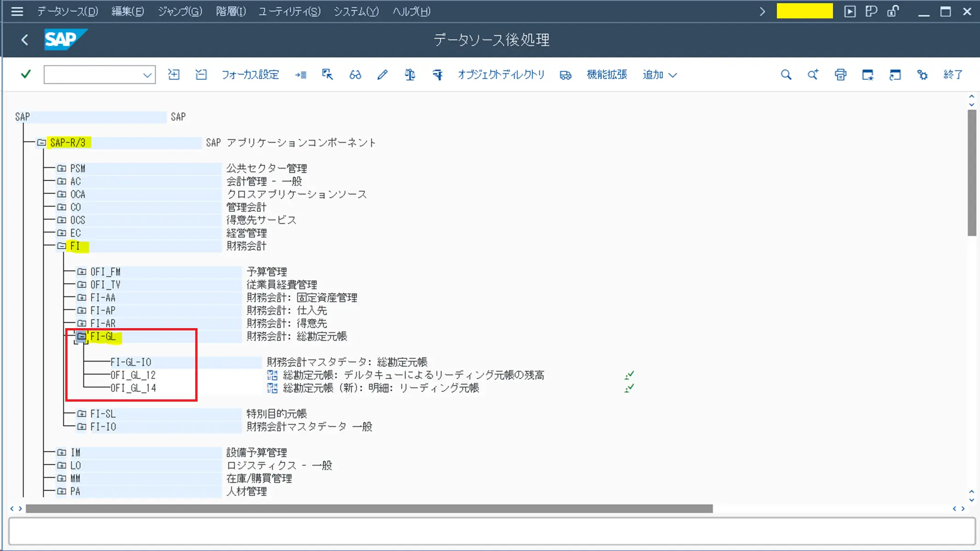Viewport: 980px width, 551px height.
Task: Click the session layout icon in title bar
Action: [x=871, y=11]
